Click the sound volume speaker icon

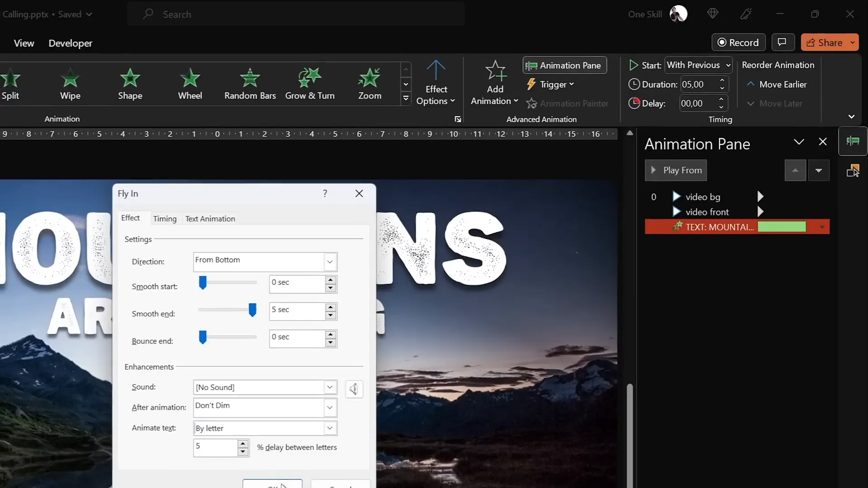click(354, 389)
